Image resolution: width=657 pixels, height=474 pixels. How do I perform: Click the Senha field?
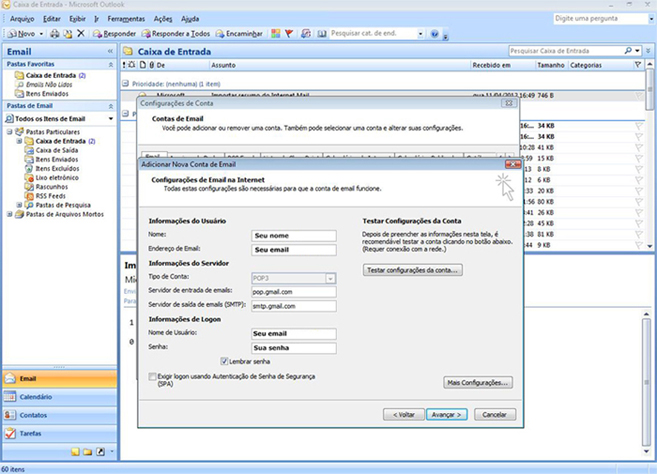pos(294,348)
